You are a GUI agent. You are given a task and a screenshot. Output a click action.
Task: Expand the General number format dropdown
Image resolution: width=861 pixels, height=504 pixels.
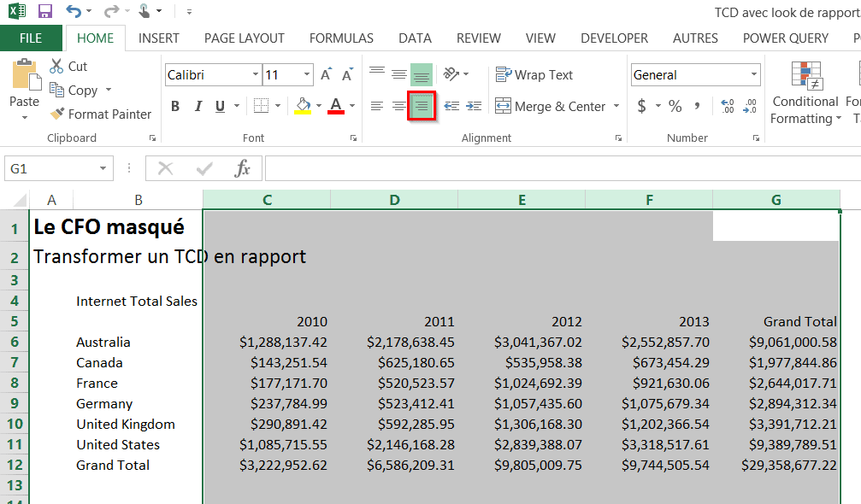click(x=753, y=75)
